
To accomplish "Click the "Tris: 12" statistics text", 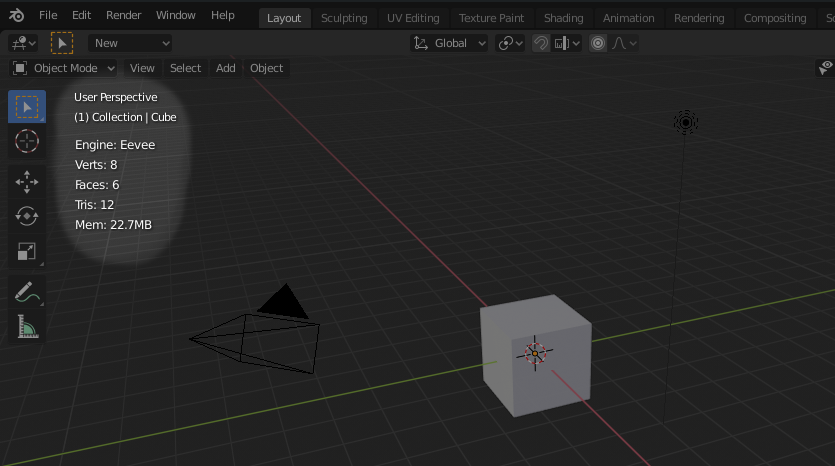I will tap(94, 205).
